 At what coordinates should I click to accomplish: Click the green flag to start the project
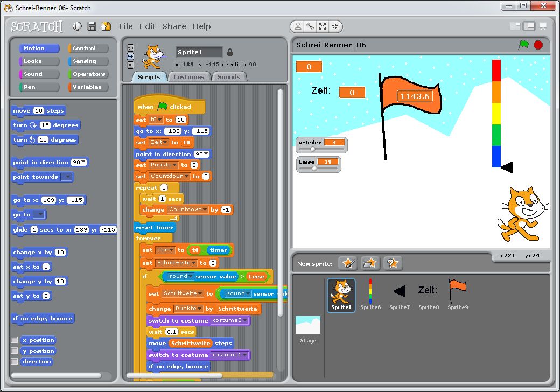point(523,45)
